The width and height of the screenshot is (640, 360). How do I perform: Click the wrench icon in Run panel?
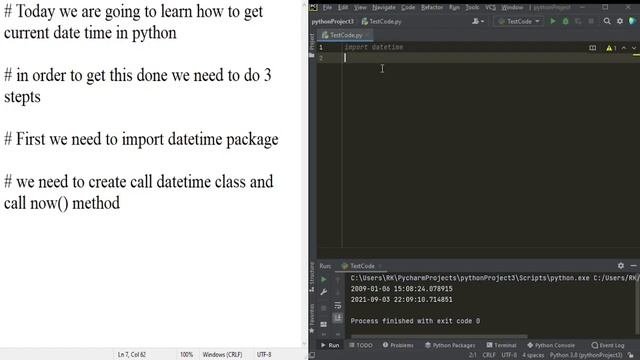[x=324, y=292]
